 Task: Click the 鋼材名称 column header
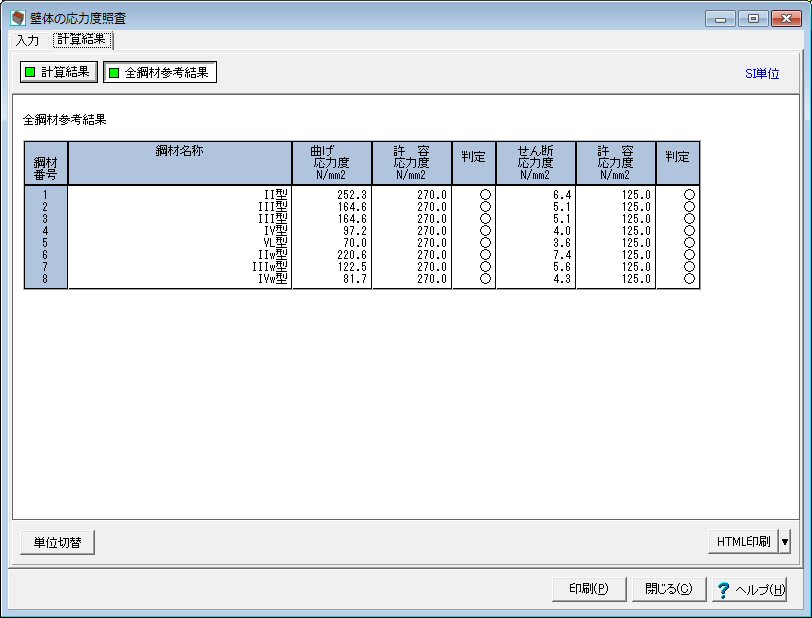pyautogui.click(x=180, y=163)
